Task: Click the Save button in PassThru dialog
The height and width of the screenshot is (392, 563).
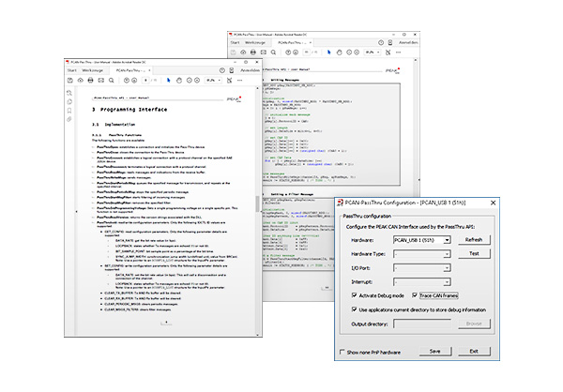Action: (434, 351)
